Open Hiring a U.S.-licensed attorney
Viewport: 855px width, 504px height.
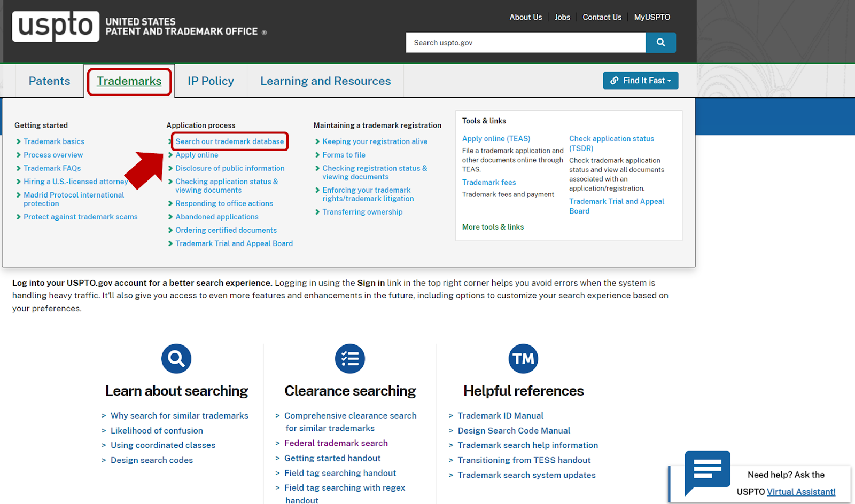click(76, 182)
